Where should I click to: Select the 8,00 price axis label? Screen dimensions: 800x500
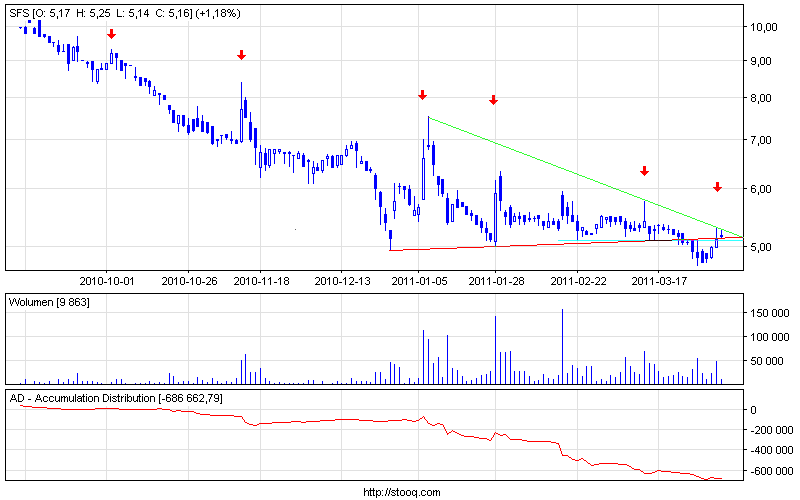[761, 98]
